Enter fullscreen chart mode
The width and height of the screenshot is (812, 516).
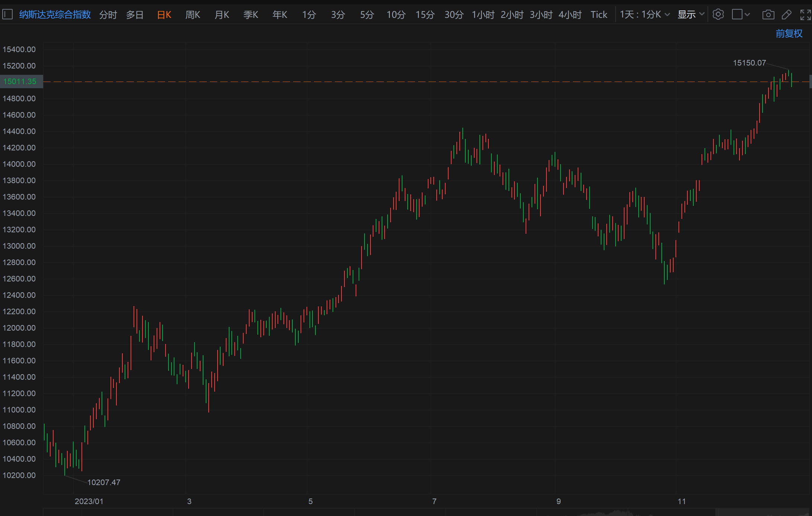[805, 15]
